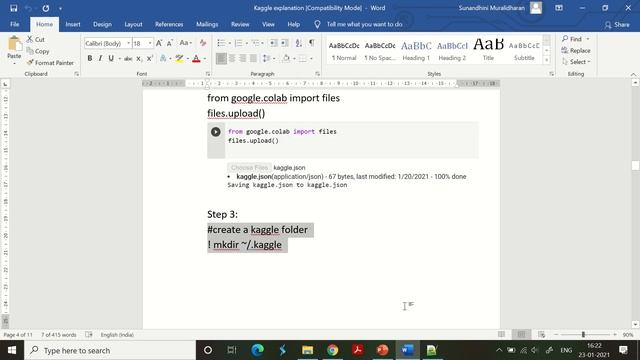640x360 pixels.
Task: Apply the No Spacing style
Action: [x=380, y=50]
